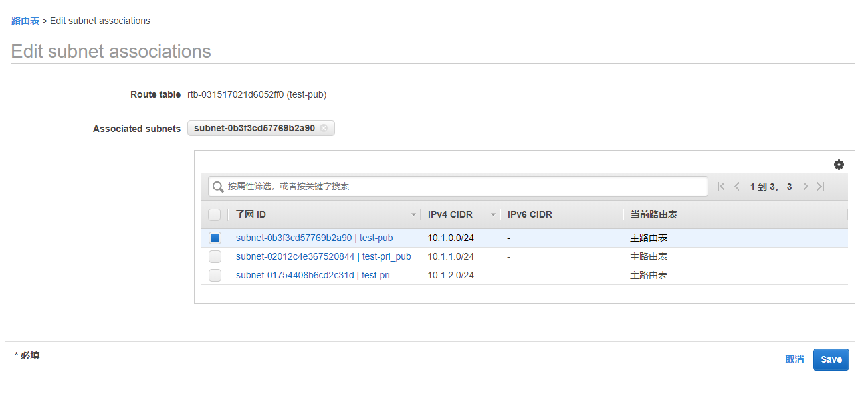This screenshot has height=417, width=868.
Task: Uncheck the test-pub subnet checkbox
Action: coord(215,238)
